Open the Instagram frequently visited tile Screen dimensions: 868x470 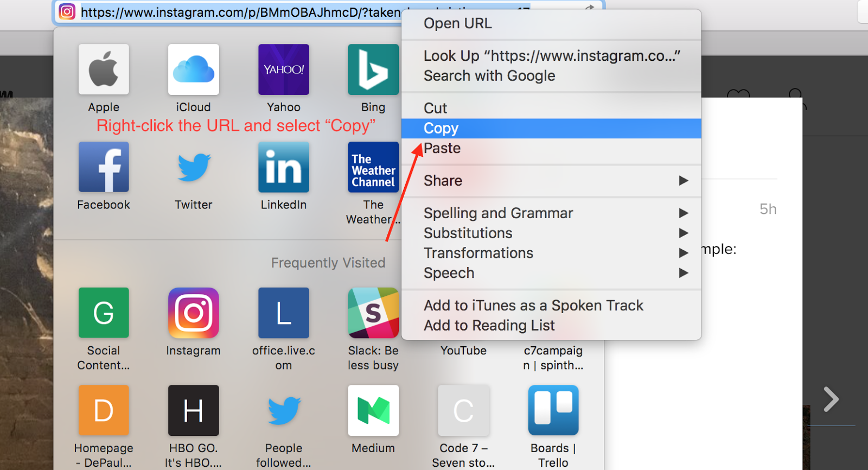[x=194, y=313]
